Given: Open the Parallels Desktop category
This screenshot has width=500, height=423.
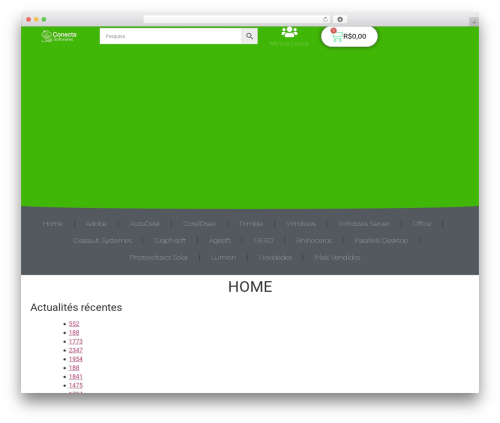Looking at the screenshot, I should click(381, 241).
